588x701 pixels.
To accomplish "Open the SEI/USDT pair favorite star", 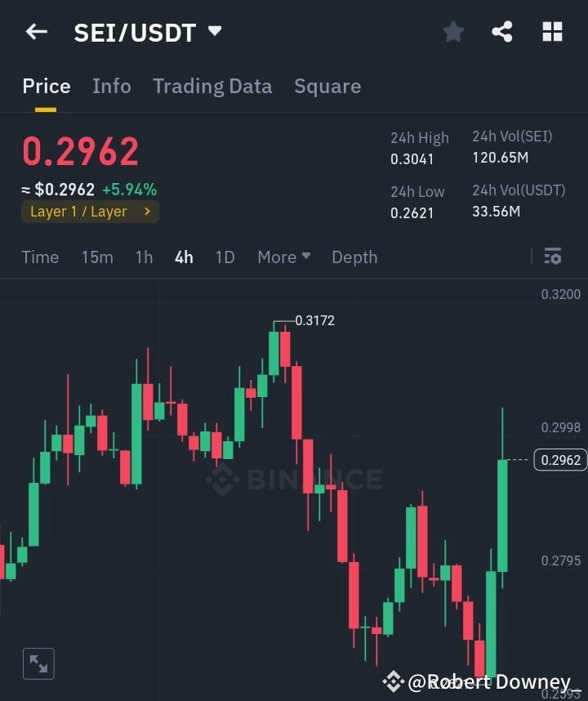I will [453, 31].
